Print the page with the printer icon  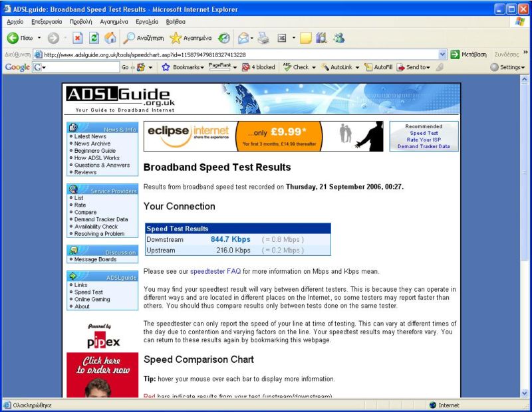pos(263,38)
